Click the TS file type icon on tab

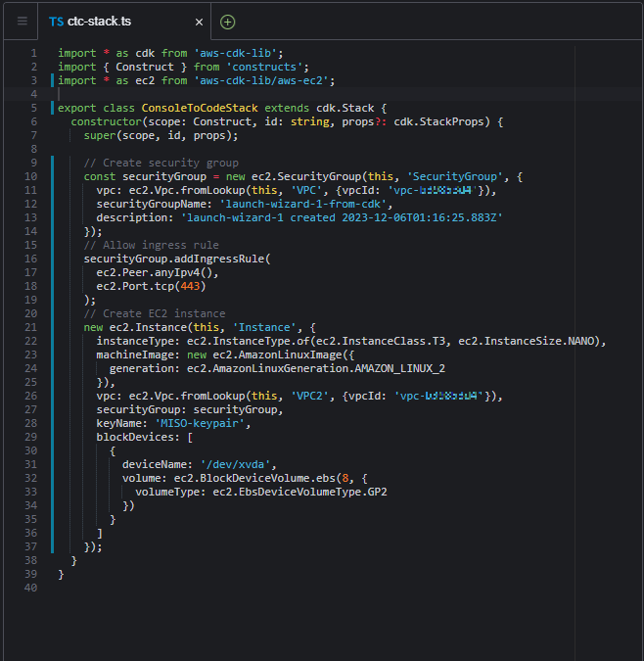point(56,22)
